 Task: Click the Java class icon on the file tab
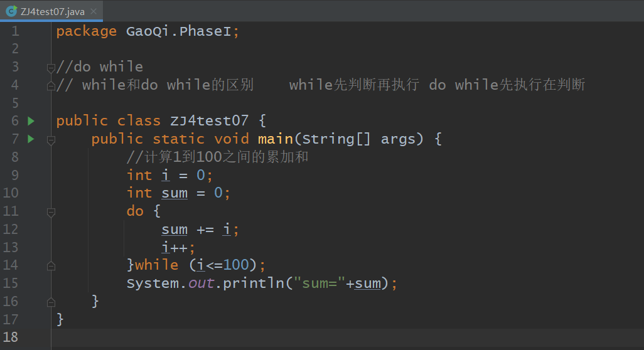coord(11,11)
